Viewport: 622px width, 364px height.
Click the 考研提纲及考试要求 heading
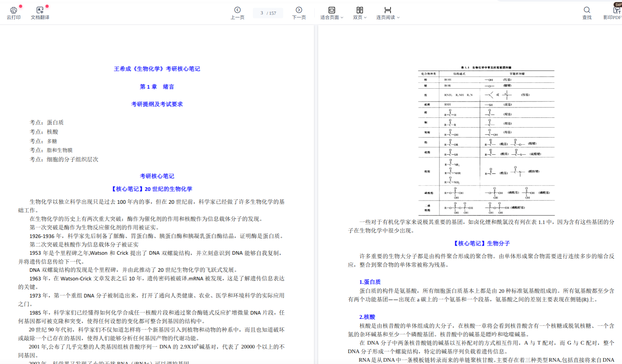click(157, 104)
